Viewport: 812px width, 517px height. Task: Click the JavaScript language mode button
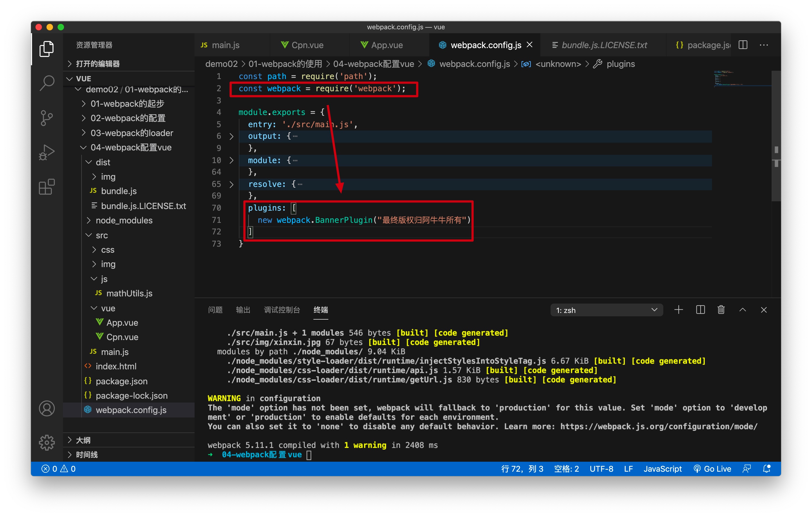[x=662, y=468]
